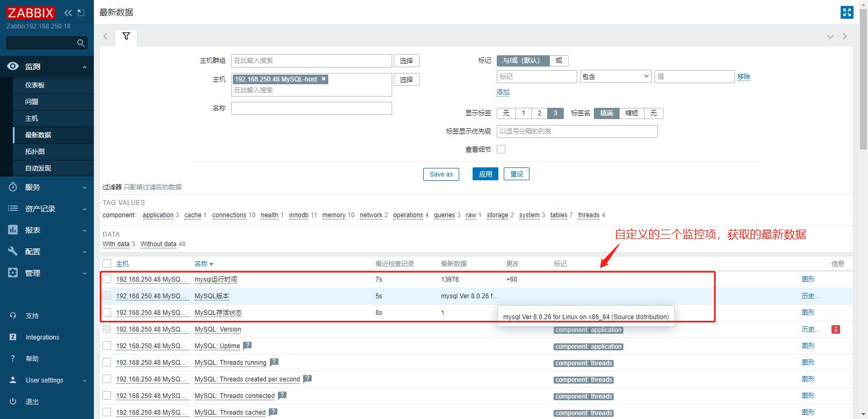This screenshot has width=868, height=419.
Task: Click the 帮助 question mark icon
Action: (13, 359)
